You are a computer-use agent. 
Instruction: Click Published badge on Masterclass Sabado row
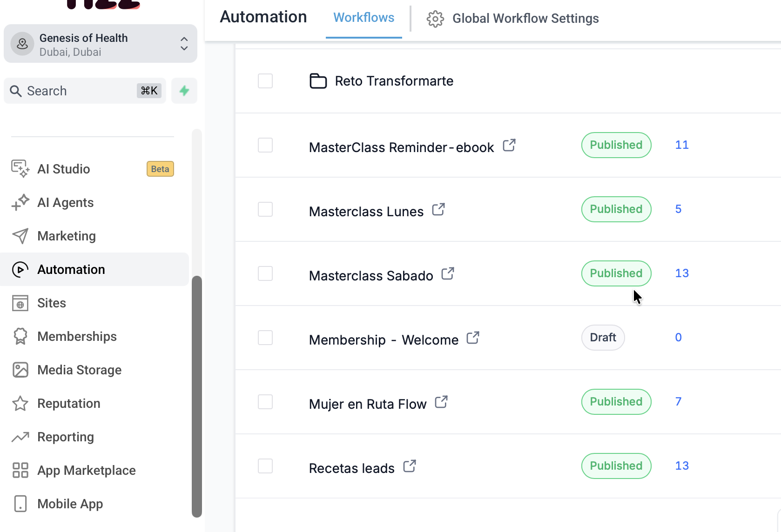pos(616,273)
